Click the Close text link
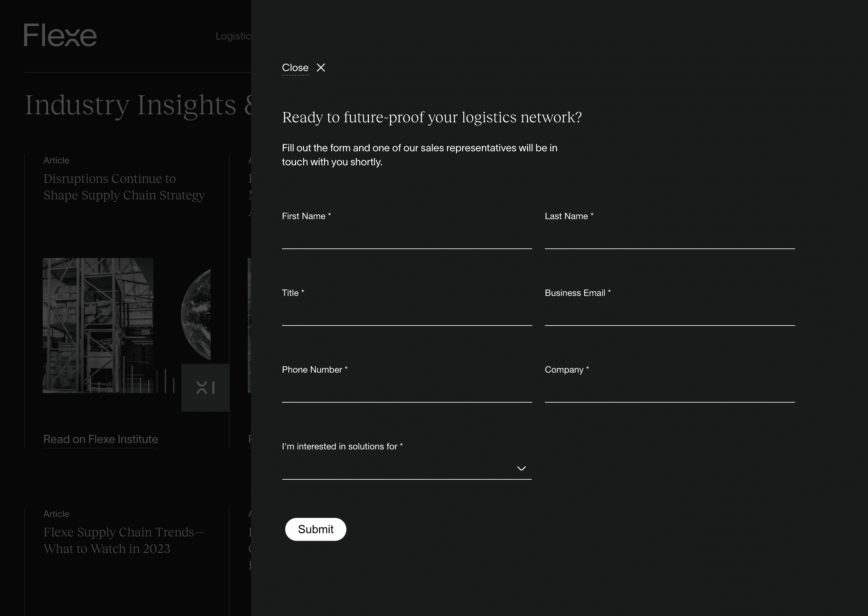 [x=295, y=68]
